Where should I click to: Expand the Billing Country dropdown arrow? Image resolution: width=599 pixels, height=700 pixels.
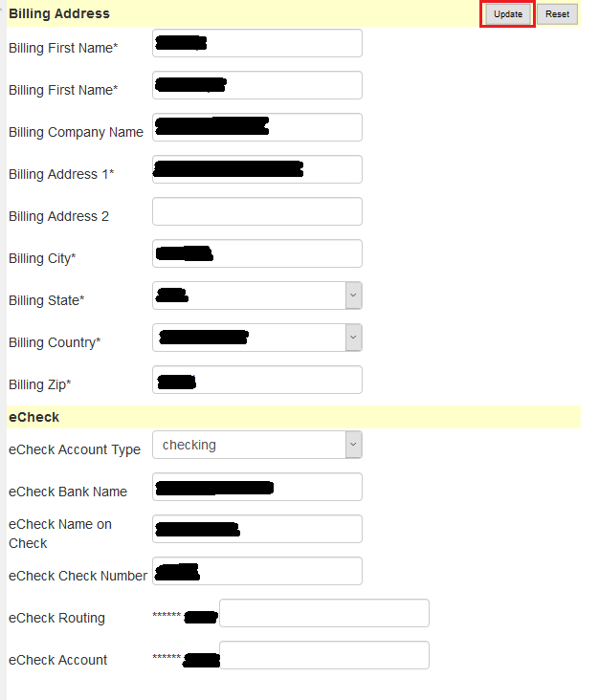[353, 338]
